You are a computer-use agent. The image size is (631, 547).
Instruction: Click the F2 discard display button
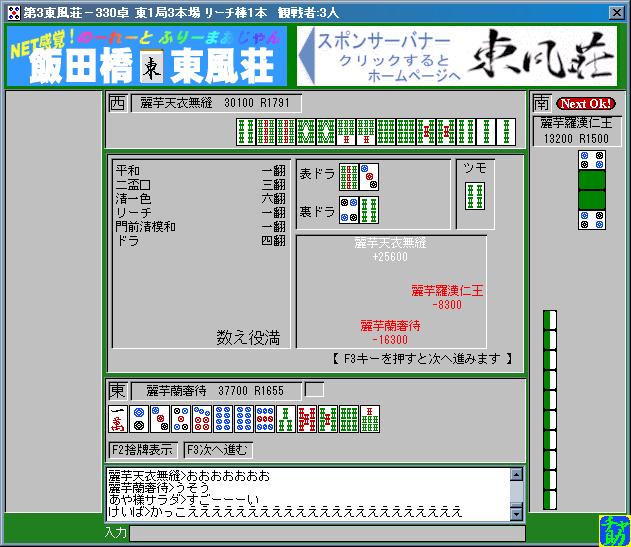[x=143, y=449]
